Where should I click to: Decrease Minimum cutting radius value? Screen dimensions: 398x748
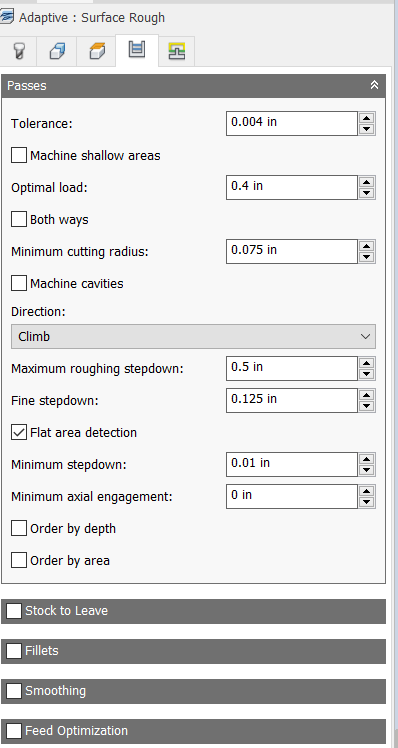(x=367, y=257)
